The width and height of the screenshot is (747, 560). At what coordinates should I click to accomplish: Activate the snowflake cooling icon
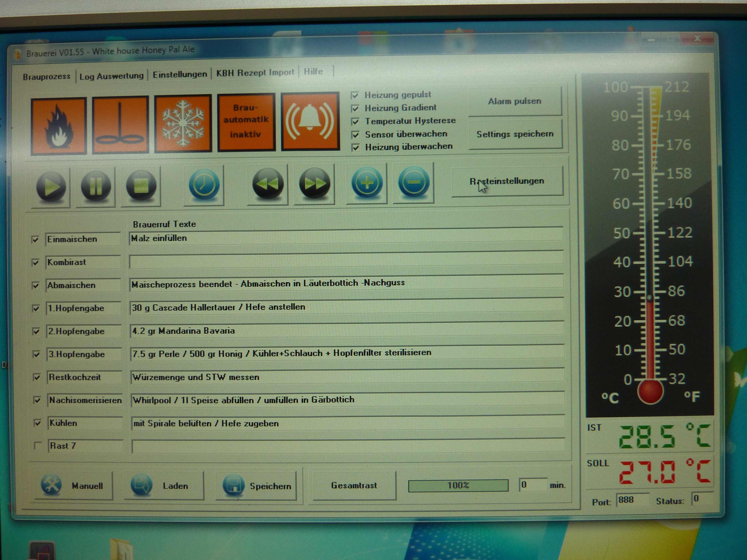(183, 124)
